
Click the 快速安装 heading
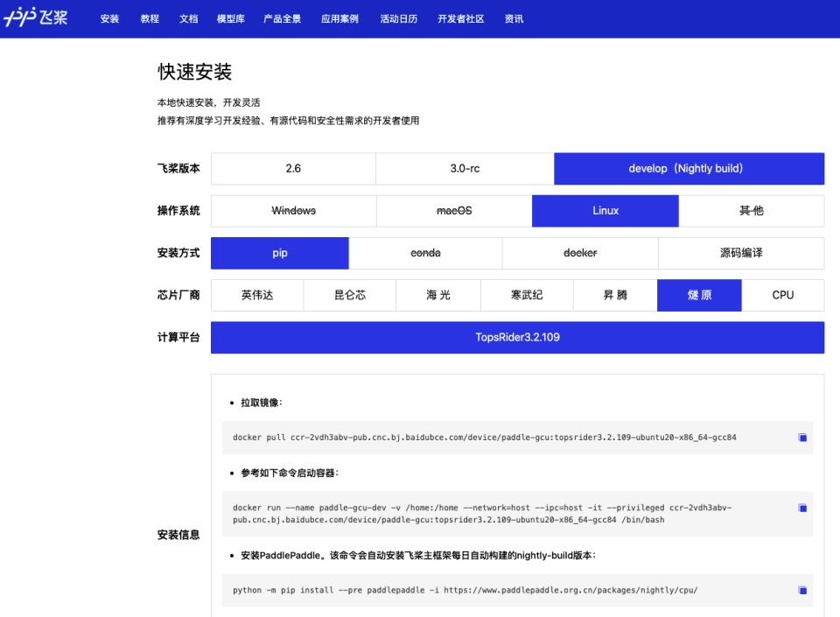click(194, 72)
